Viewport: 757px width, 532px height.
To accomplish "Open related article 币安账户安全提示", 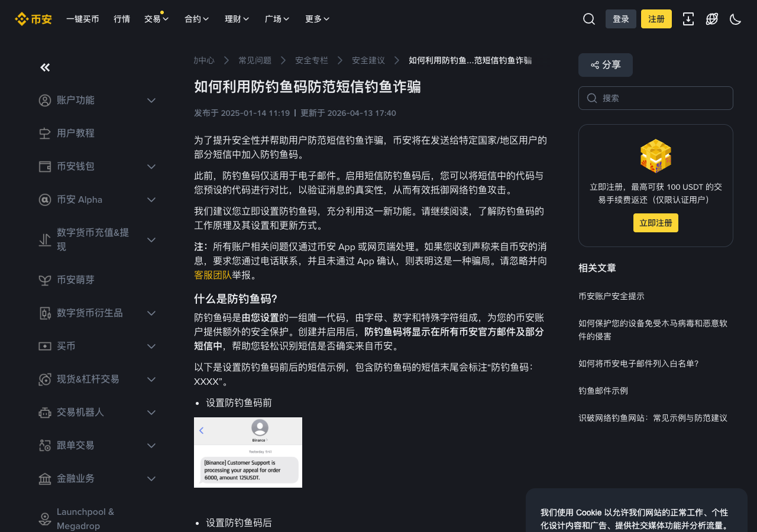I will (x=612, y=296).
